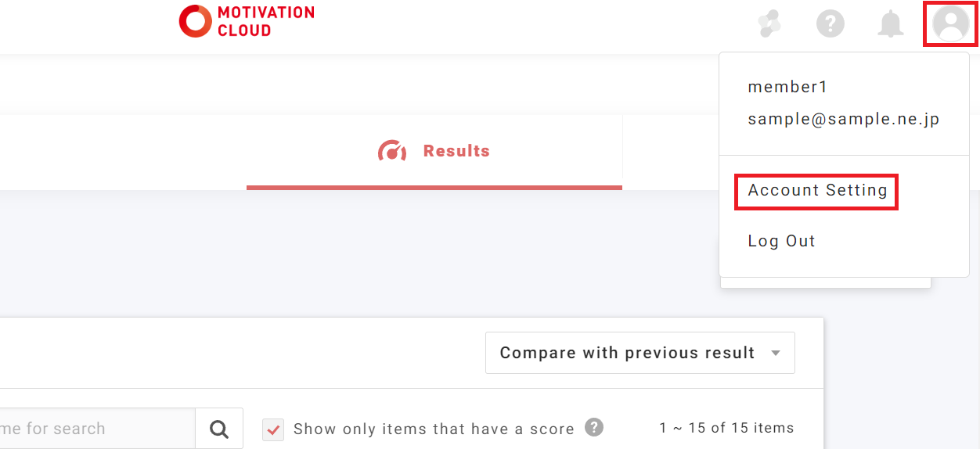The height and width of the screenshot is (449, 980).
Task: Open the help question mark in header
Action: 830,24
